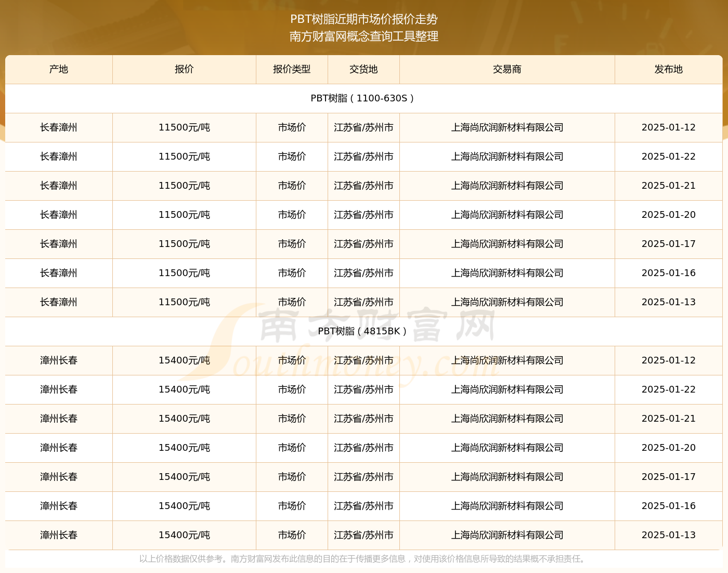Click 上海尚欣润新材料有限公司 in the 15400元/吨 2025-01-20 row
The height and width of the screenshot is (573, 728).
[507, 448]
